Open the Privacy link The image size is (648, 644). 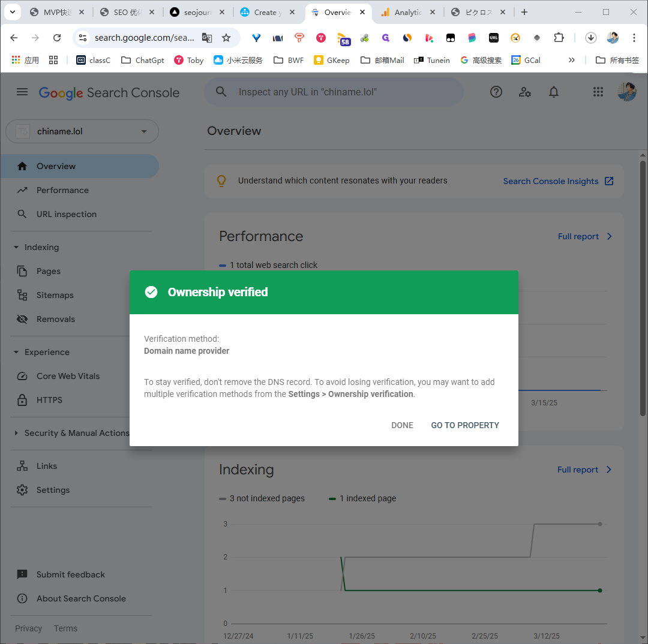click(x=29, y=628)
